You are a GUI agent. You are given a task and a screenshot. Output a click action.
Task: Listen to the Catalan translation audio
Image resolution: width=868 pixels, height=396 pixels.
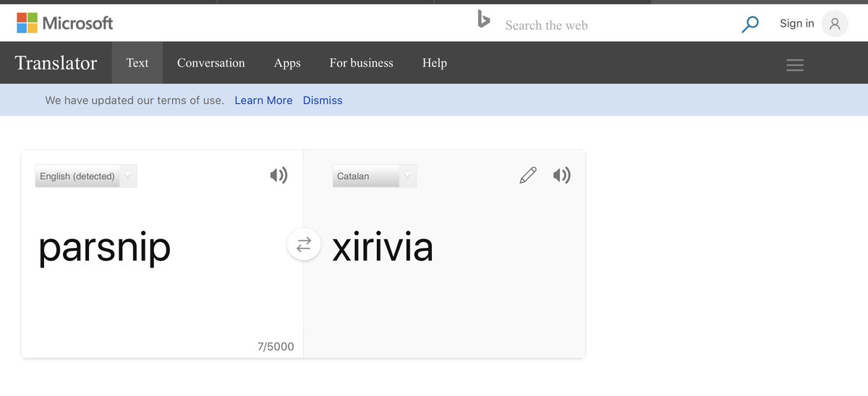[562, 175]
